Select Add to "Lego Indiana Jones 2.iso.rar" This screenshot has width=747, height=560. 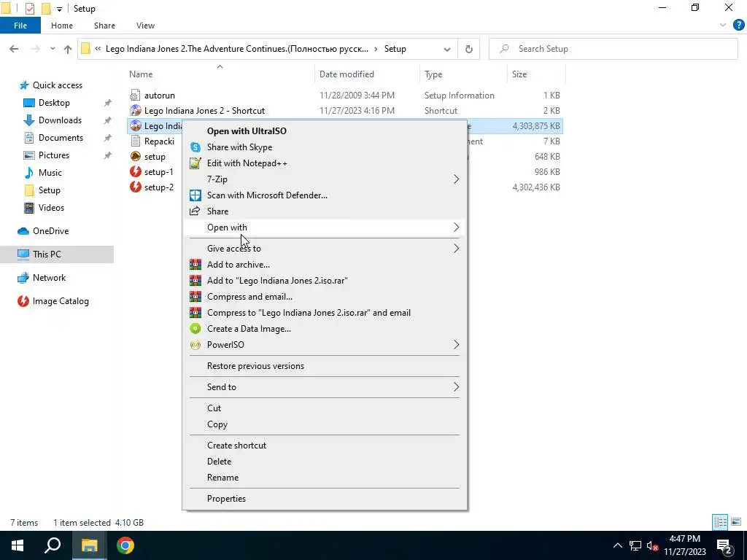pyautogui.click(x=277, y=281)
